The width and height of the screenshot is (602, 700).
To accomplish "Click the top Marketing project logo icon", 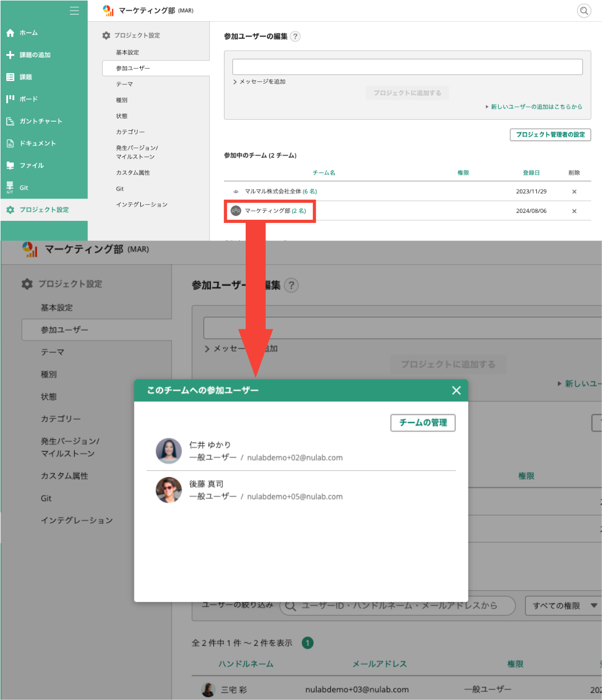I will pyautogui.click(x=109, y=11).
